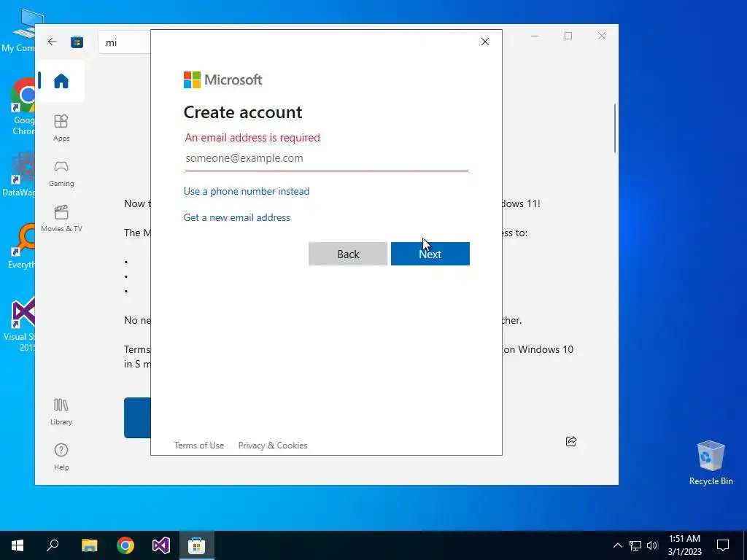This screenshot has width=747, height=560.
Task: Open Apps section in Store sidebar
Action: [61, 128]
